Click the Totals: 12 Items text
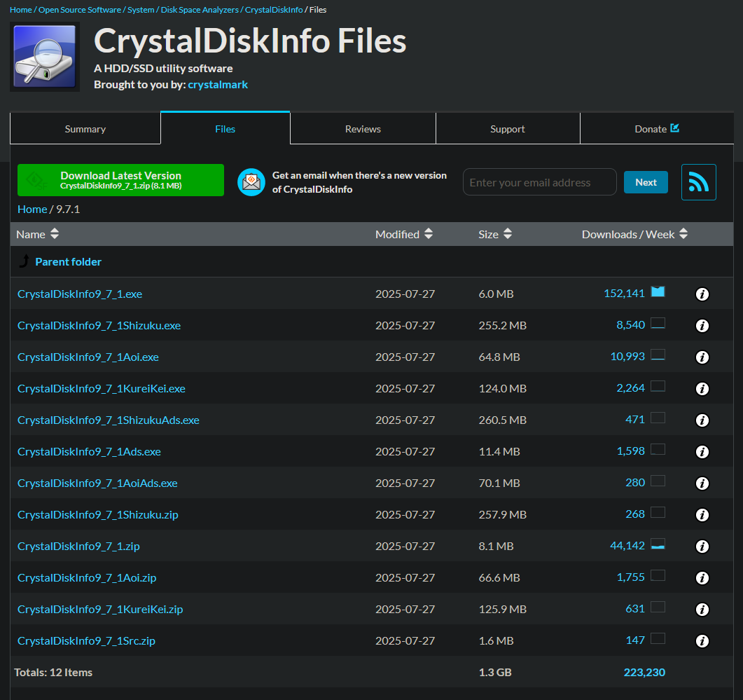 coord(53,673)
